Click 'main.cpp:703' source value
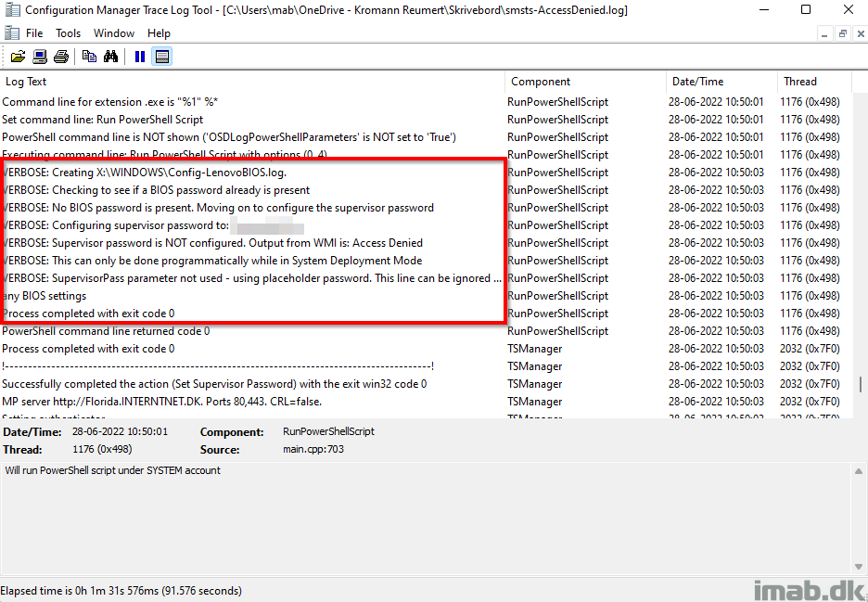Image resolution: width=868 pixels, height=602 pixels. click(313, 449)
